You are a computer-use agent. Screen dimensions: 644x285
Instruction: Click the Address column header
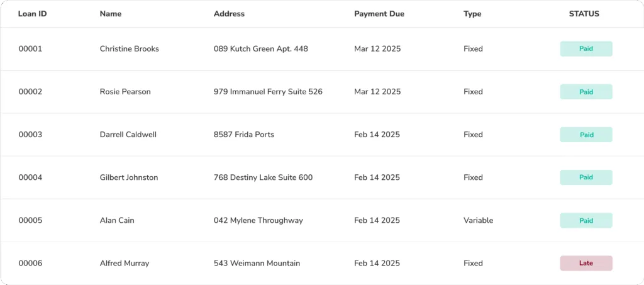pyautogui.click(x=229, y=14)
